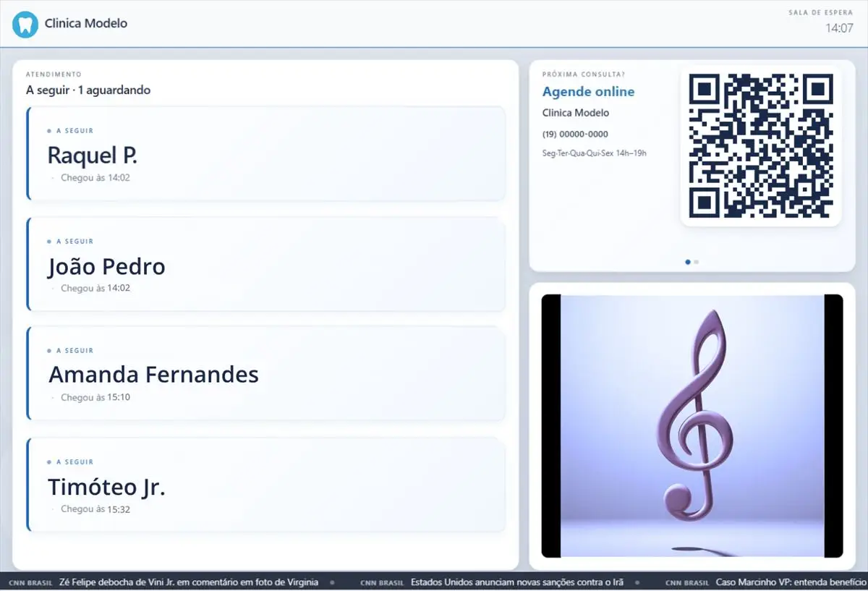Click the hours Seg-Ter-Qua-Qui-Sex 14h–19h

tap(595, 153)
